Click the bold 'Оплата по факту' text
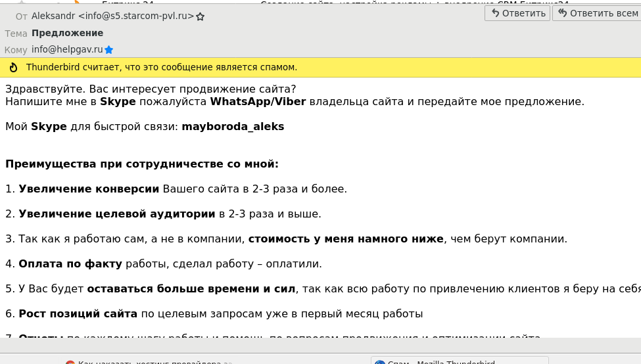This screenshot has height=364, width=641. 70,264
